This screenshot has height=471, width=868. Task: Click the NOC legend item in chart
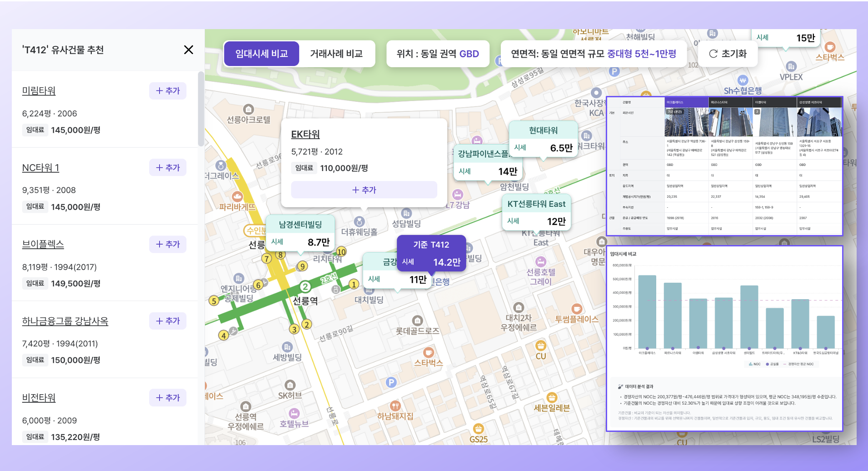[754, 364]
